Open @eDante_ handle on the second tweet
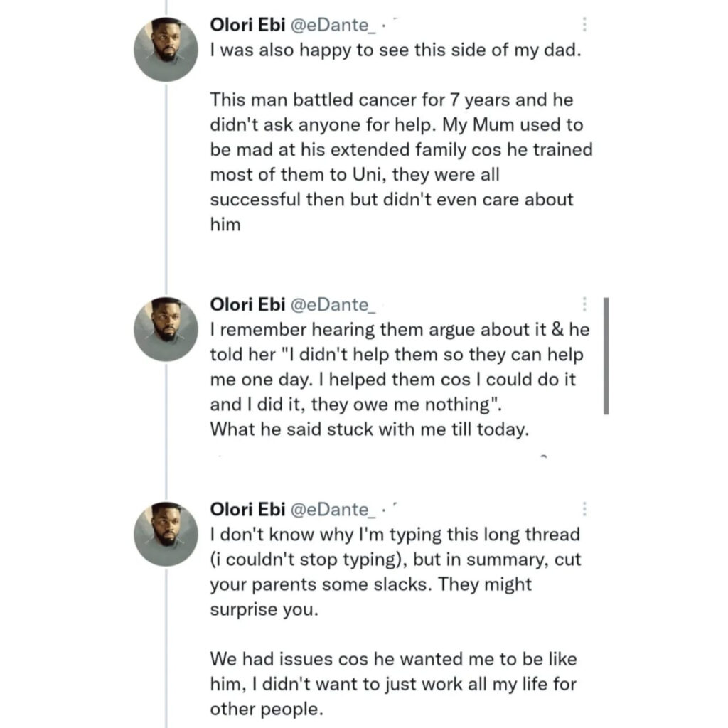Screen dimensions: 728x728 point(333,305)
